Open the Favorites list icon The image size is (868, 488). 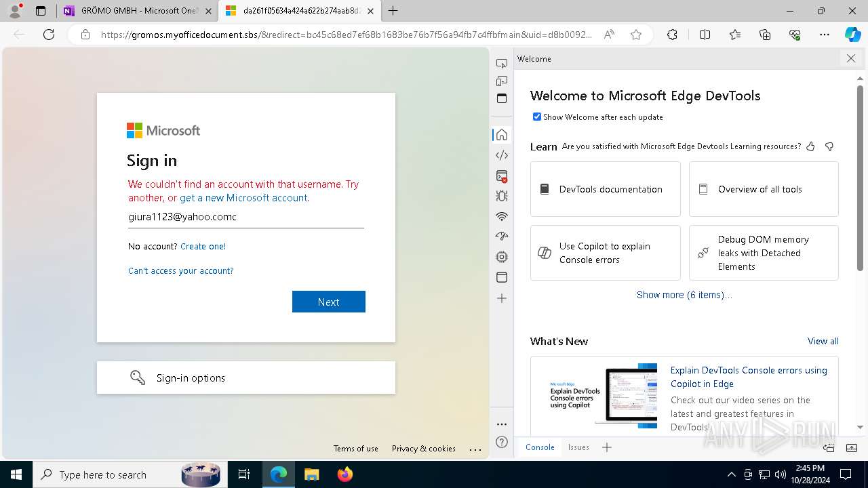(735, 35)
